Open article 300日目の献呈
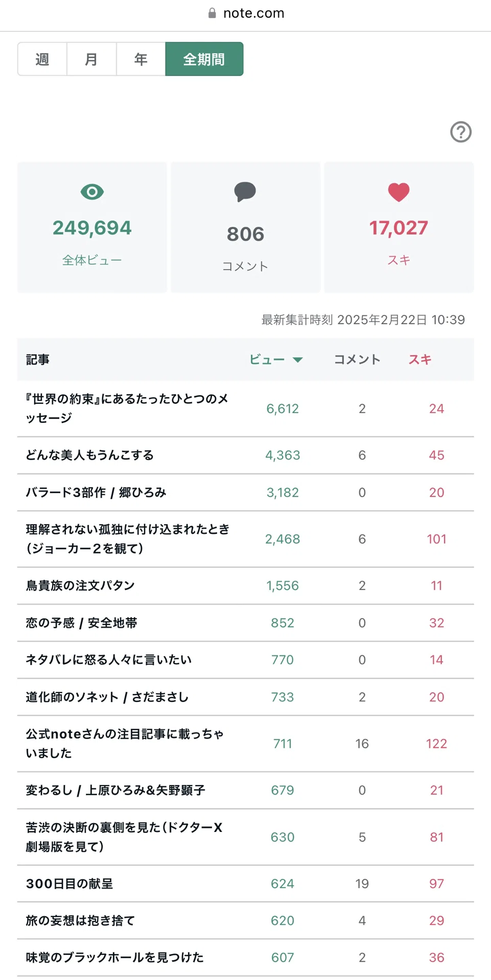This screenshot has width=491, height=980. [69, 884]
